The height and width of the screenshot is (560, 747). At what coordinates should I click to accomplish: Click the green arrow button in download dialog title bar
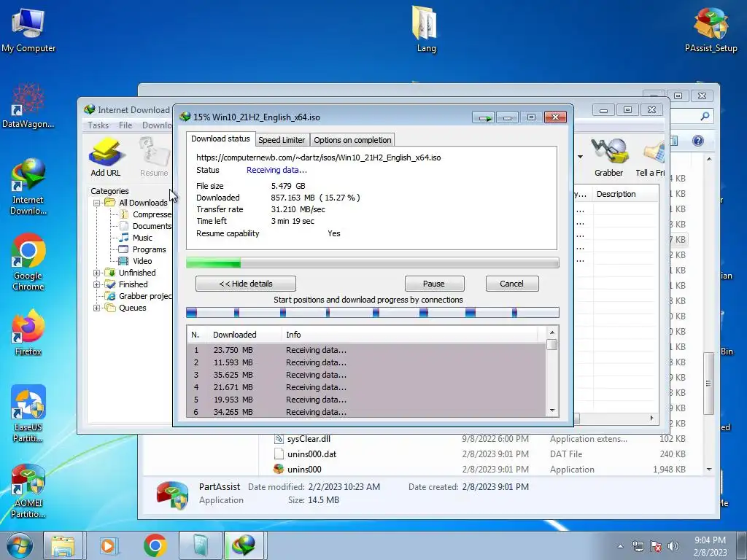[484, 117]
